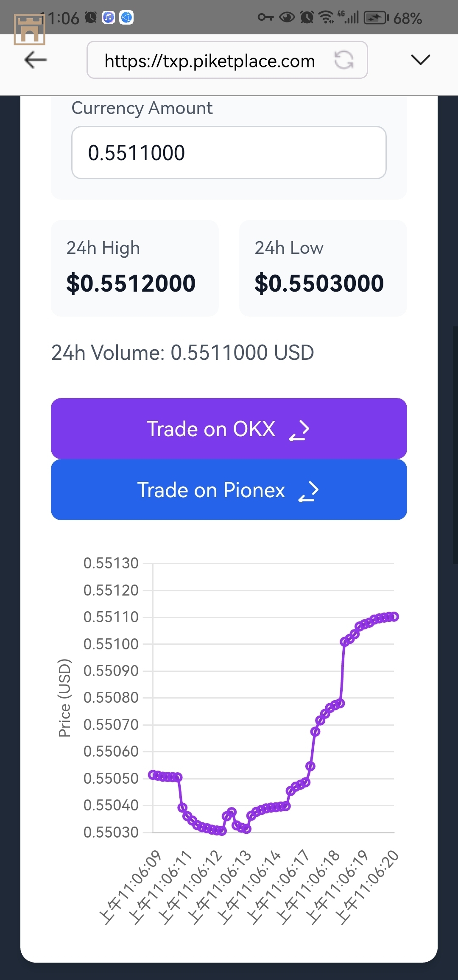Tap the 24h Volume text
The width and height of the screenshot is (458, 980).
[183, 353]
